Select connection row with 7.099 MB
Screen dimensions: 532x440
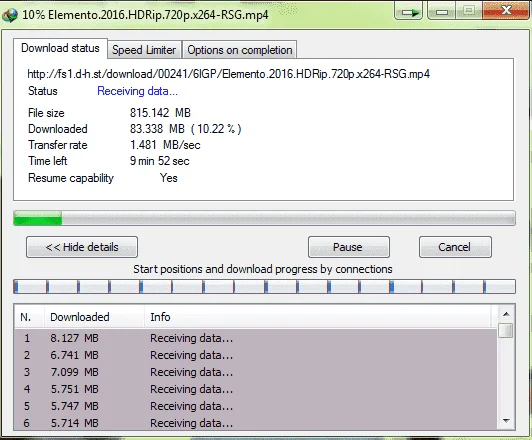click(256, 372)
